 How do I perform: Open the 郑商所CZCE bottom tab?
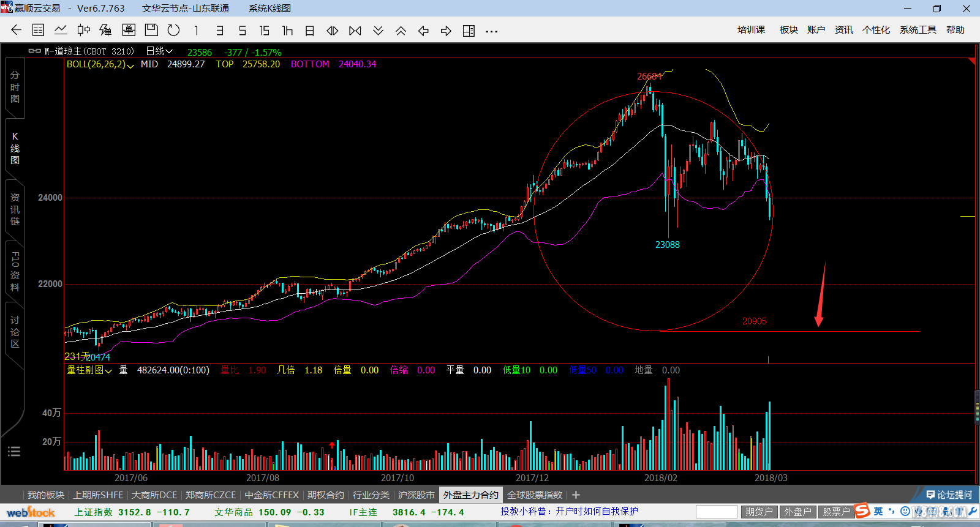pos(211,495)
